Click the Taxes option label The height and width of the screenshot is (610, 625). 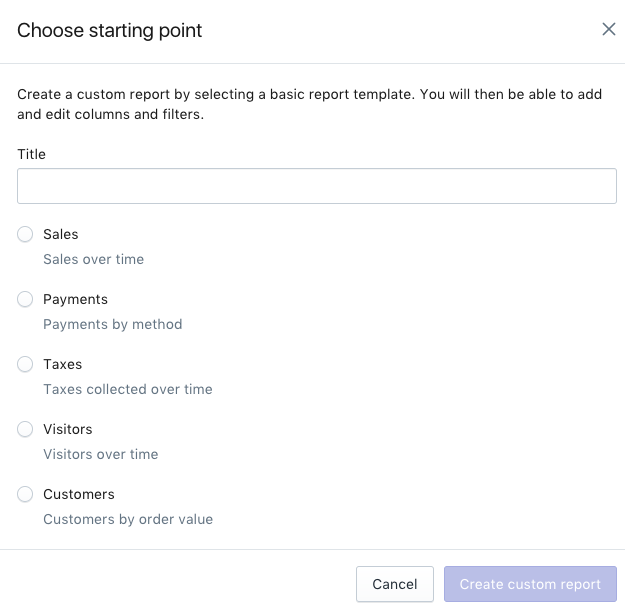62,364
